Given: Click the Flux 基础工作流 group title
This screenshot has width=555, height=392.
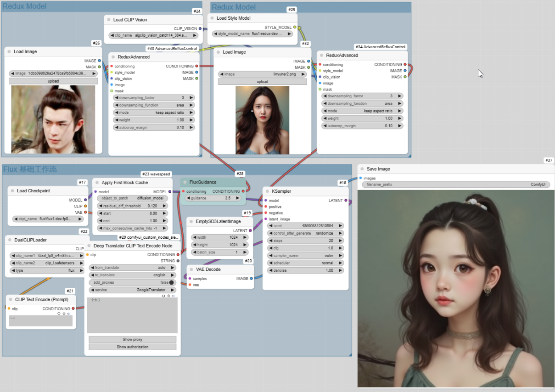Looking at the screenshot, I should click(x=30, y=169).
